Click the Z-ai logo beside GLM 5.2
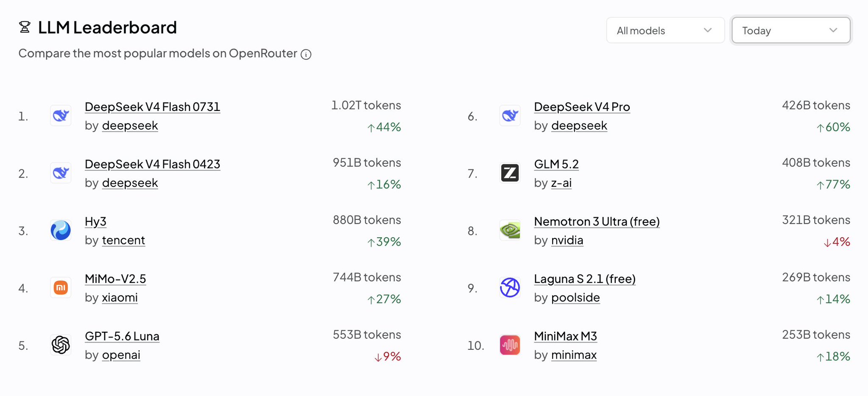The height and width of the screenshot is (396, 868). [510, 173]
